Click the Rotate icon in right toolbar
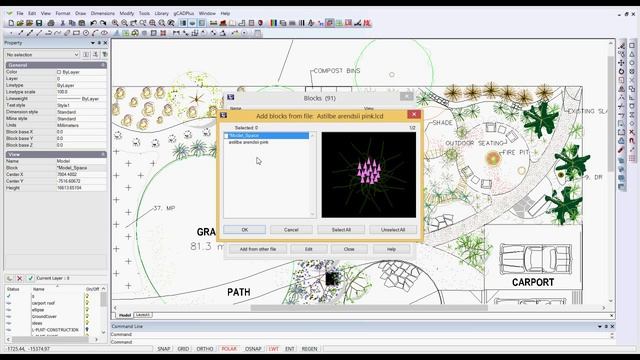Image resolution: width=640 pixels, height=360 pixels. pos(621,71)
